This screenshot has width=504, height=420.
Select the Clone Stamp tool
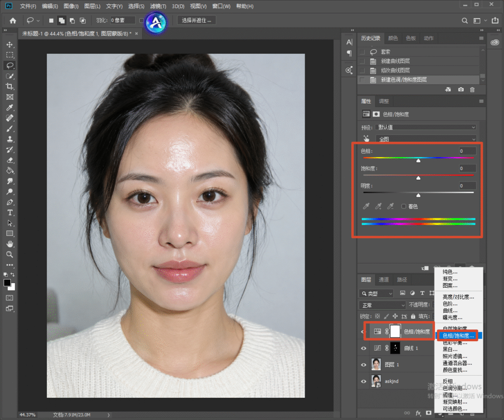point(10,139)
